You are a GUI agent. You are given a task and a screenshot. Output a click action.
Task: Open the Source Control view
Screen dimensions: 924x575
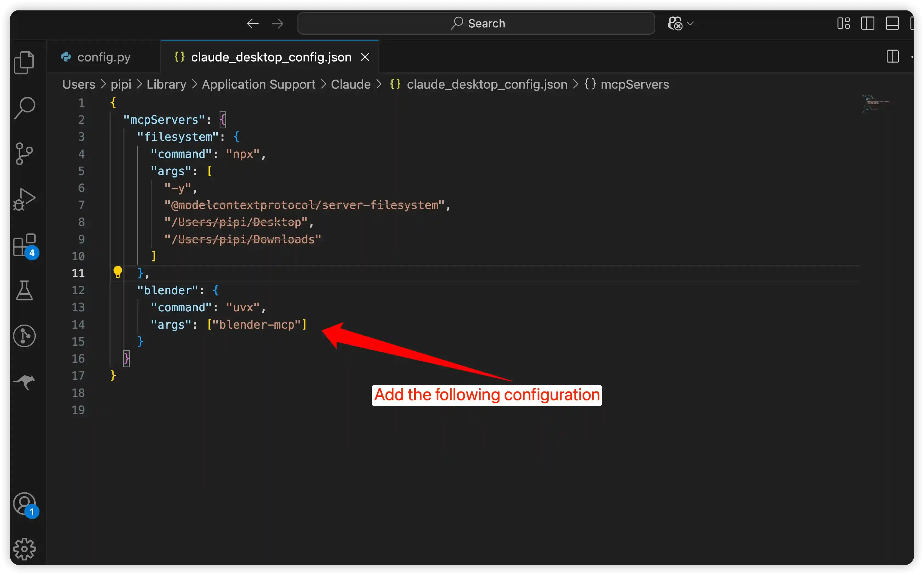pos(24,154)
